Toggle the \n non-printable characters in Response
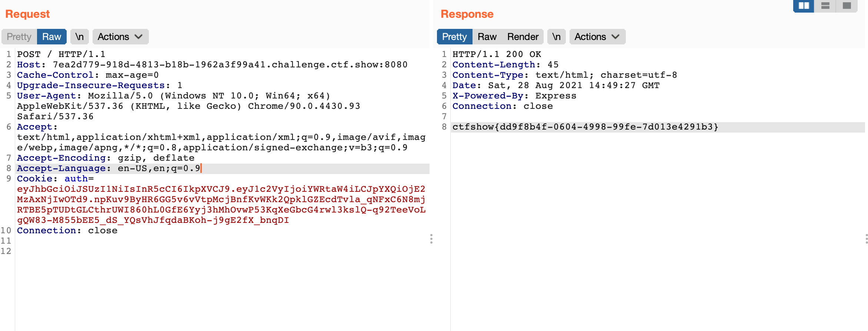 click(x=556, y=37)
